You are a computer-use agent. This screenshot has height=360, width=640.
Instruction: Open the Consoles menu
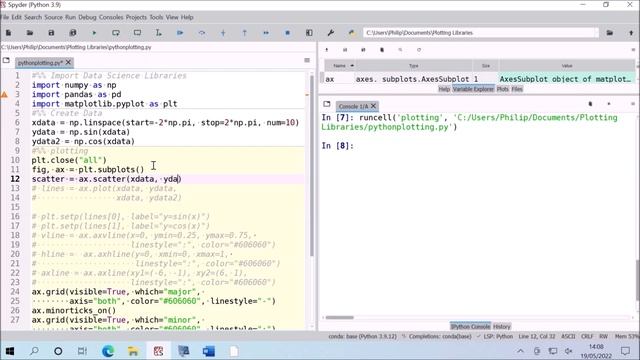[x=111, y=17]
